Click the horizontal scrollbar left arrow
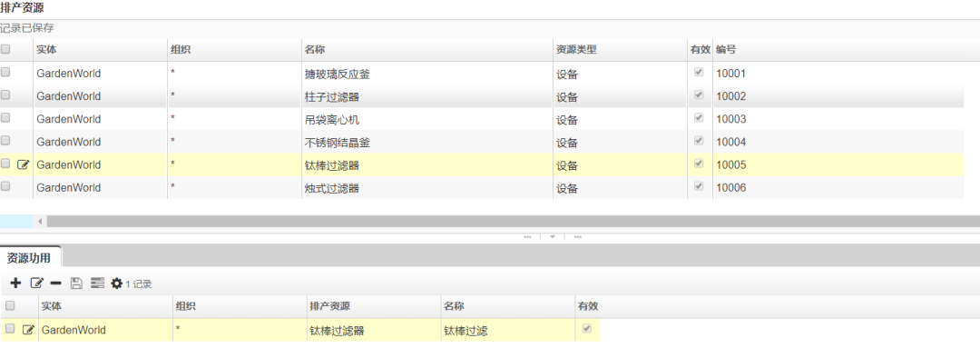The height and width of the screenshot is (358, 980). pyautogui.click(x=40, y=222)
